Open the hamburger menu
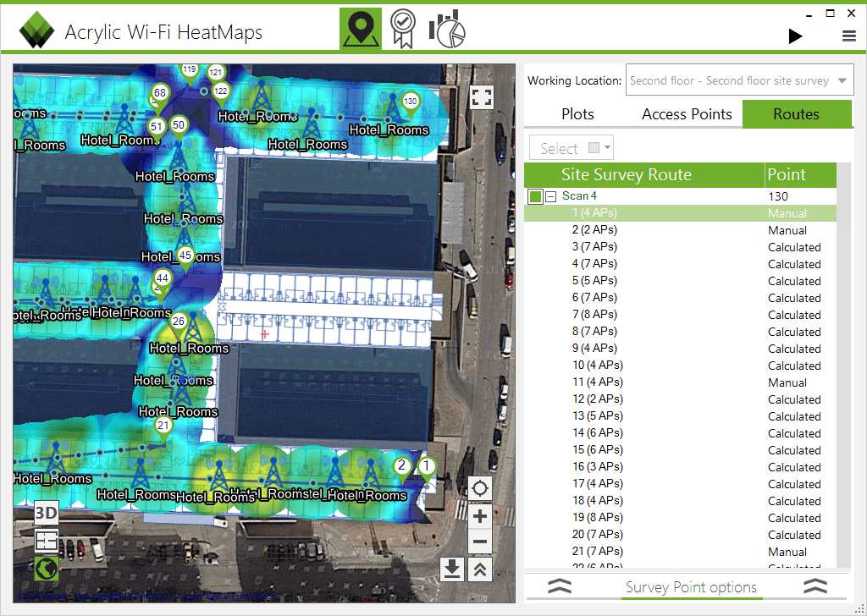The height and width of the screenshot is (616, 867). click(848, 36)
